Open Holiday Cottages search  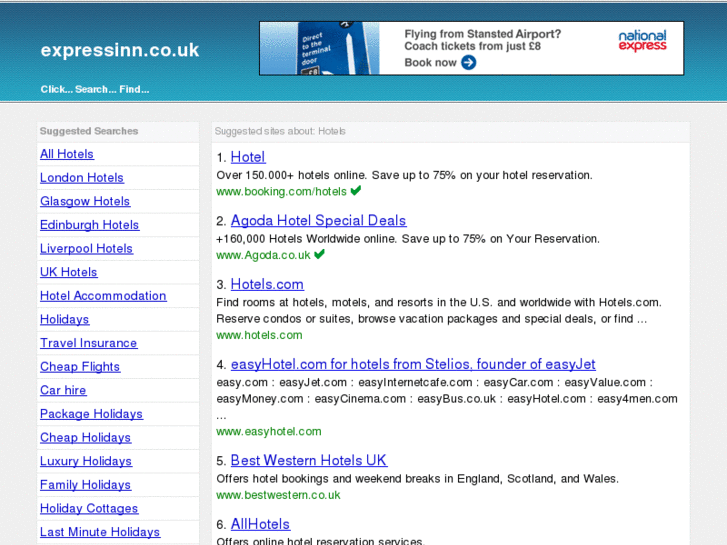89,509
